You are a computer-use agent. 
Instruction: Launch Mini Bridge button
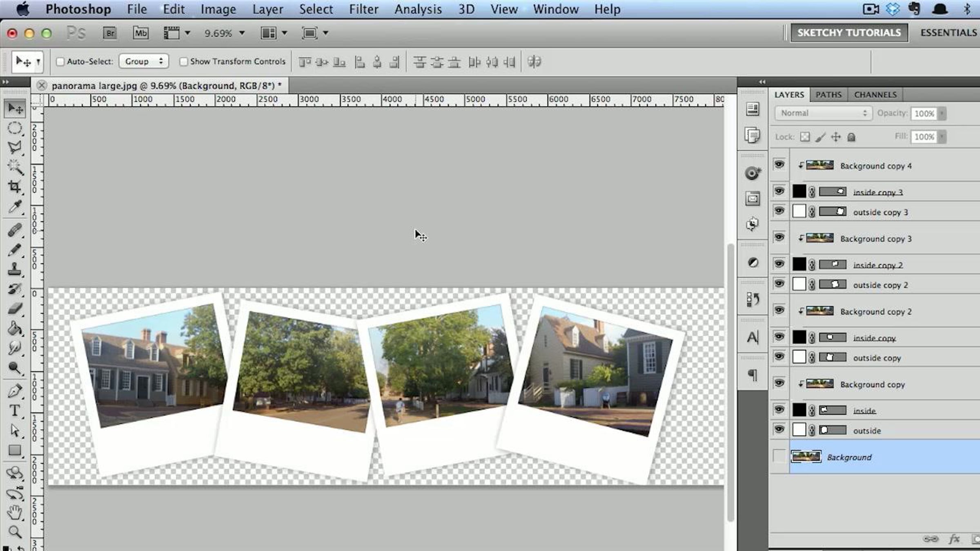point(140,33)
